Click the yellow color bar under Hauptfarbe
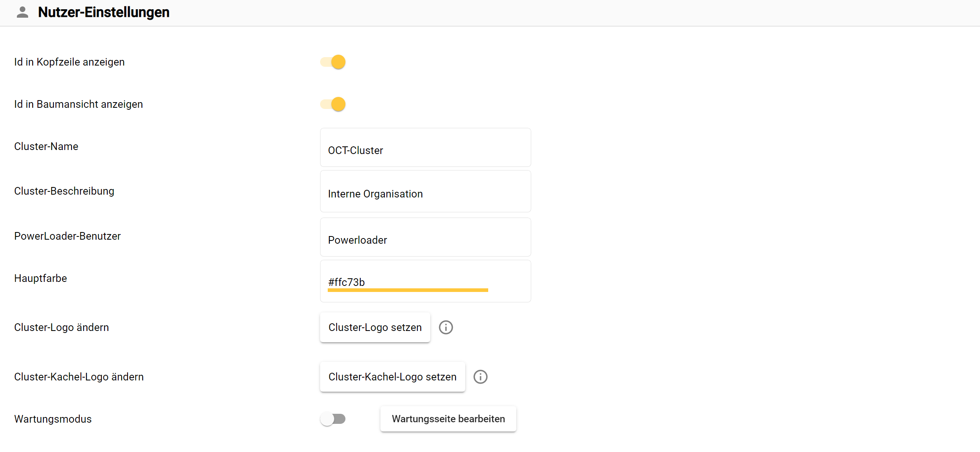Viewport: 980px width, 452px height. coord(407,290)
